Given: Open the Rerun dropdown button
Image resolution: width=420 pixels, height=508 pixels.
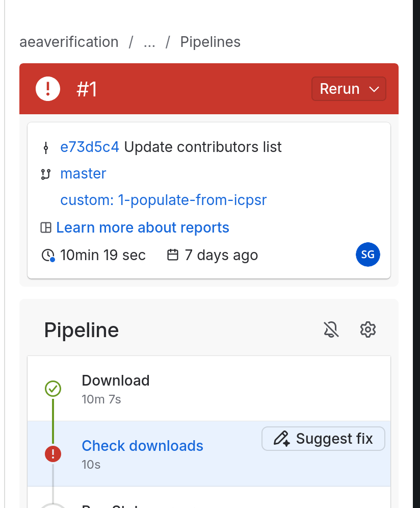Looking at the screenshot, I should [349, 89].
